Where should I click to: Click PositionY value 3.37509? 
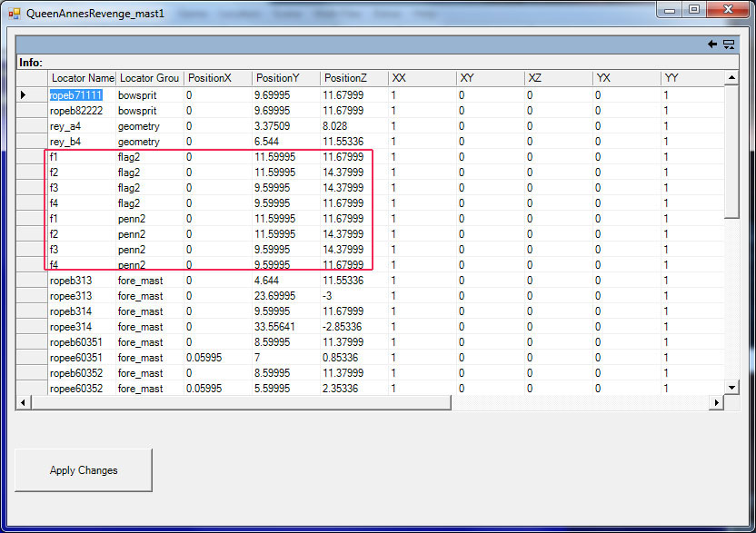pos(286,126)
